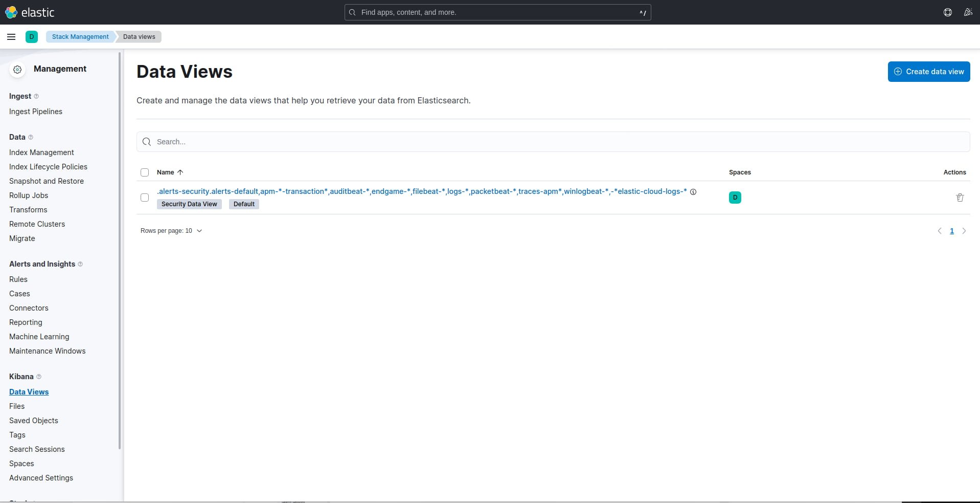980x503 pixels.
Task: Select Index Management in the sidebar
Action: (x=42, y=152)
